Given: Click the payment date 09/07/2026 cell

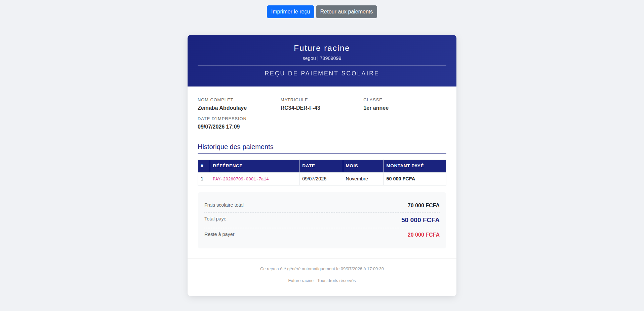Looking at the screenshot, I should pyautogui.click(x=314, y=179).
